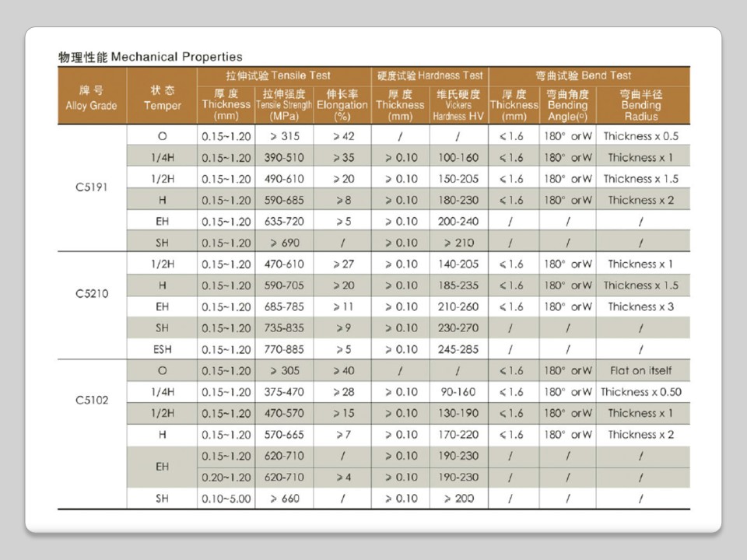The width and height of the screenshot is (747, 560).
Task: Click the C5210 alloy grade cell
Action: click(92, 295)
